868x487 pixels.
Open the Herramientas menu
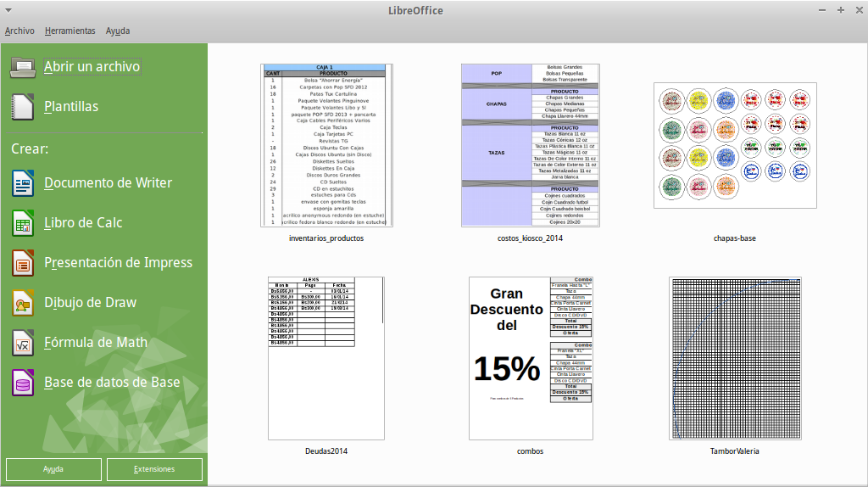[x=70, y=31]
